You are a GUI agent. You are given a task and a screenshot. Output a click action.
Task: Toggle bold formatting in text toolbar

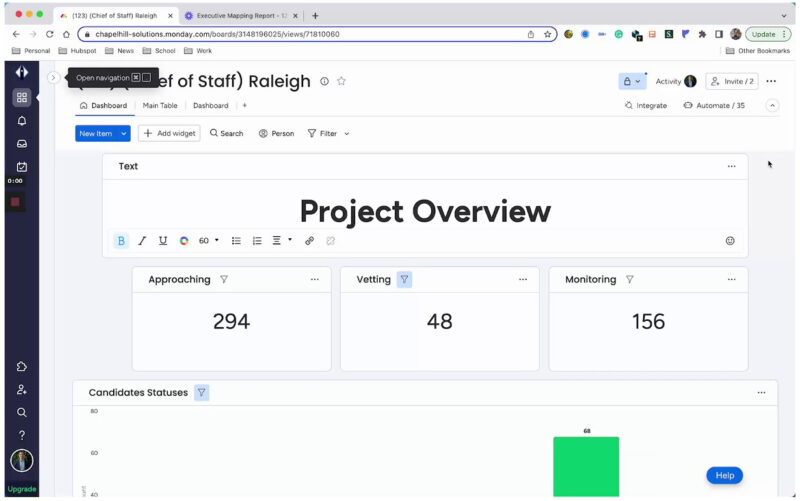point(121,241)
